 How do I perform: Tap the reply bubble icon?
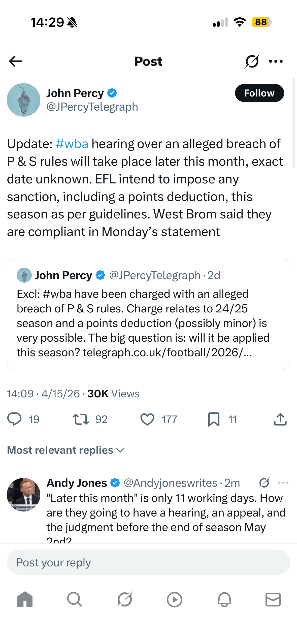(14, 419)
